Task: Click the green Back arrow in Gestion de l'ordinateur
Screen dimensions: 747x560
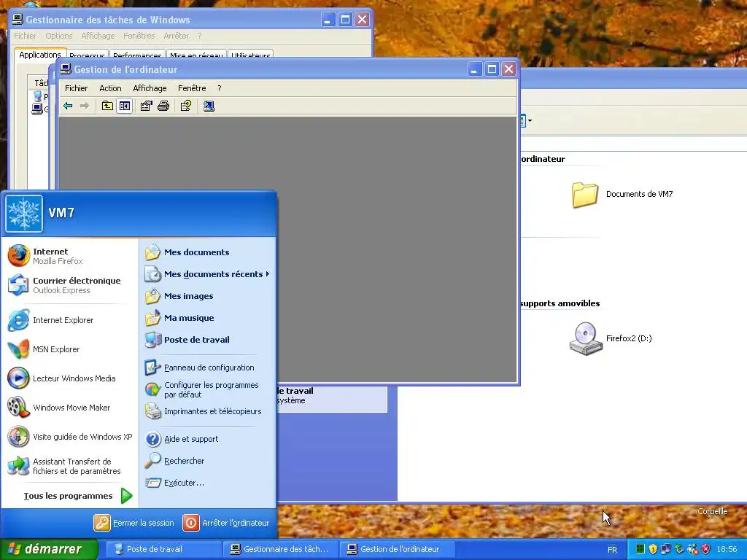Action: (x=68, y=106)
